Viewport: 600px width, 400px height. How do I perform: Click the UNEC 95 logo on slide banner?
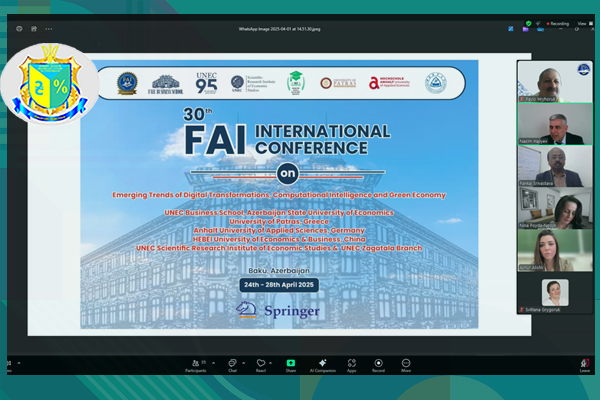[206, 83]
